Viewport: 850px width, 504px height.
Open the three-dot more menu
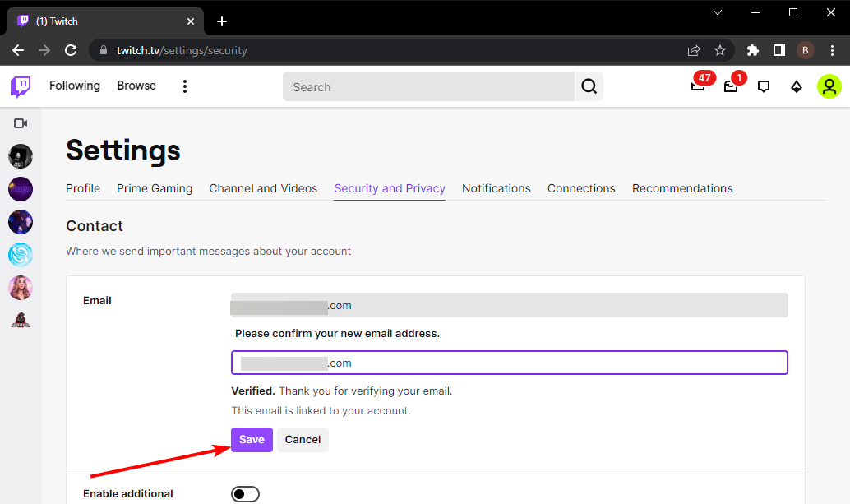185,86
